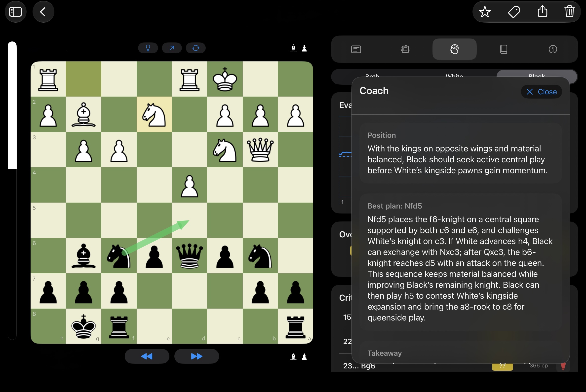The image size is (586, 392).
Task: Select the white king on c1
Action: (225, 79)
